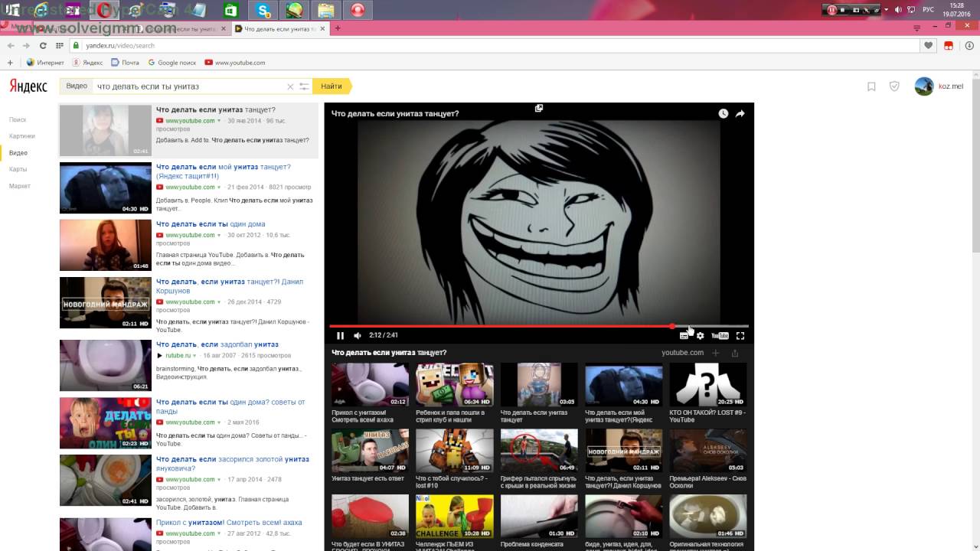Open Opera tab menu icon
Viewport: 980px width, 551px height.
(x=917, y=28)
